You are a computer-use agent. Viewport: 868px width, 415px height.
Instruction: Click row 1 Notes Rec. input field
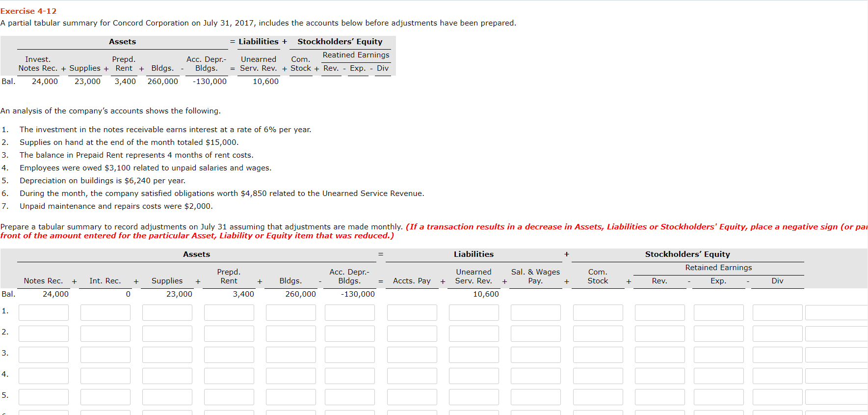point(44,312)
